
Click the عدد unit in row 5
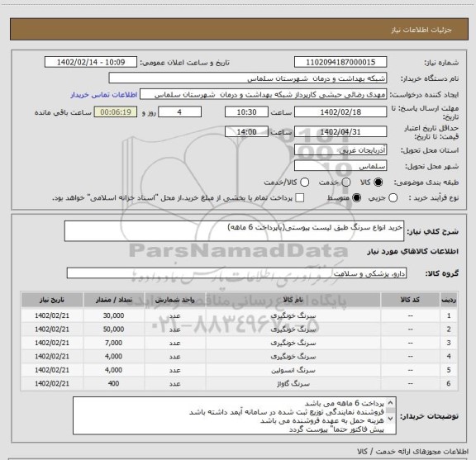175,370
